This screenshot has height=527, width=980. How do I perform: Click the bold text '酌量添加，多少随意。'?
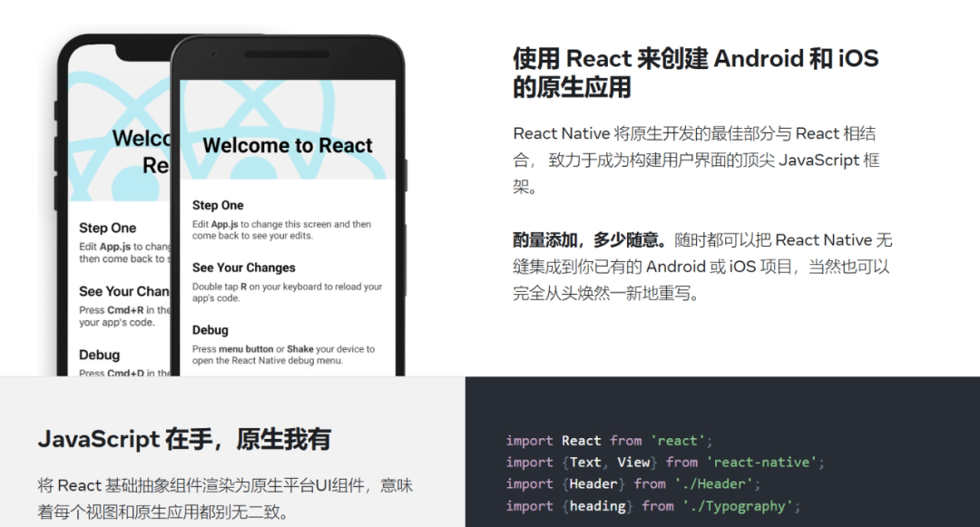pyautogui.click(x=590, y=239)
